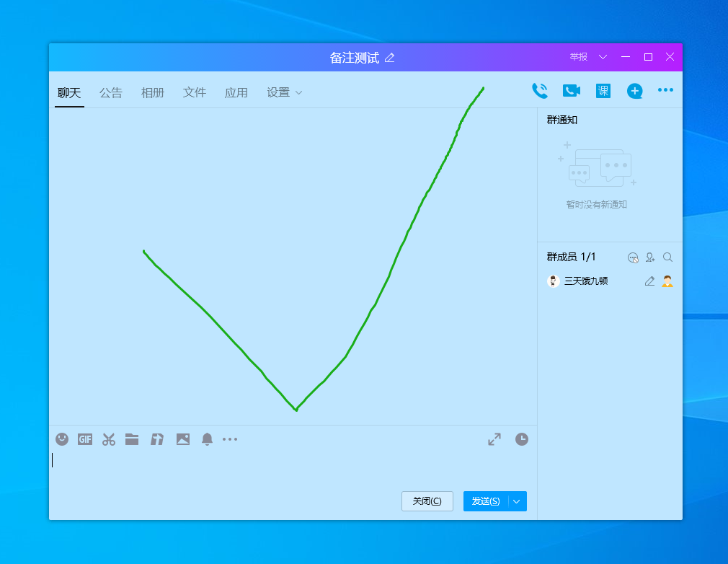Click the 关闭(C) button
Screen dimensions: 728x564
[427, 501]
